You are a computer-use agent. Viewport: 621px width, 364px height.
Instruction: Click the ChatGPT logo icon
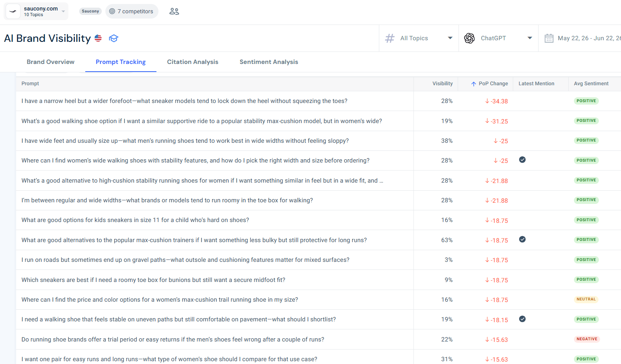(469, 38)
